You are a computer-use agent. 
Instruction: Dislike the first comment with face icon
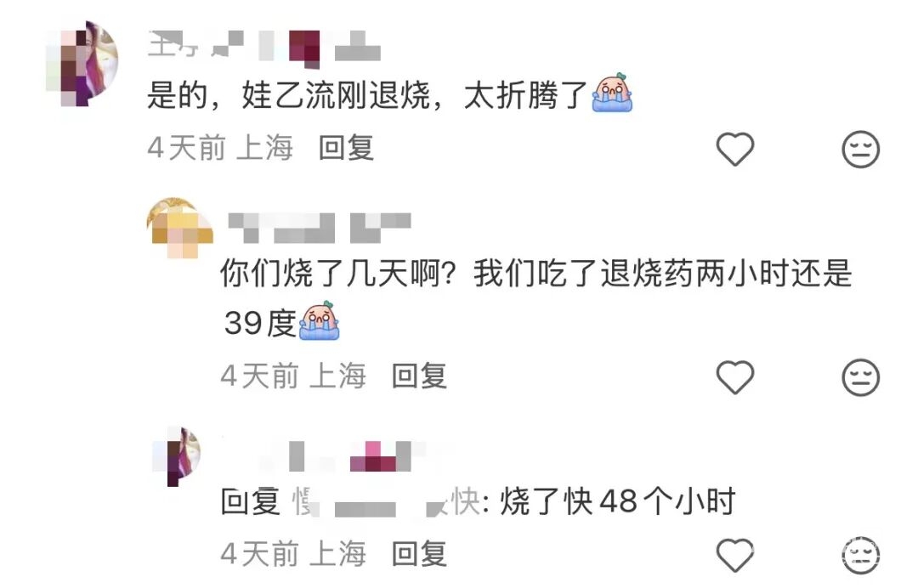pyautogui.click(x=860, y=149)
